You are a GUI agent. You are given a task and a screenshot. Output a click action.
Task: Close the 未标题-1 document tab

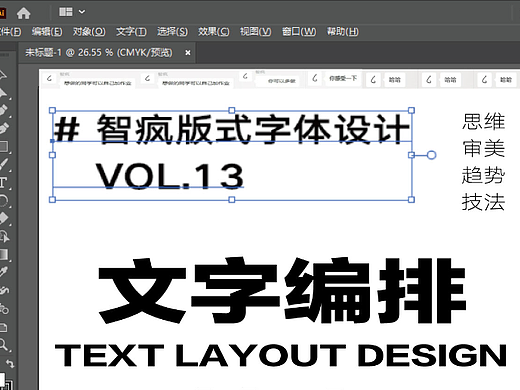click(x=188, y=53)
